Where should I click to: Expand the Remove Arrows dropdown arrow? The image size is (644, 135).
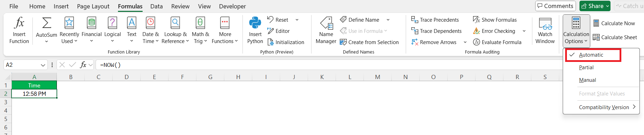(465, 42)
